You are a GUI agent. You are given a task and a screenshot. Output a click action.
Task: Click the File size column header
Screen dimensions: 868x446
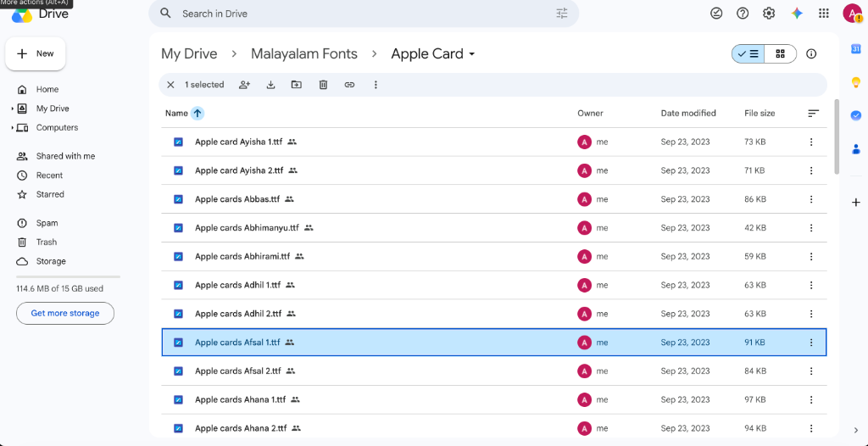[759, 113]
